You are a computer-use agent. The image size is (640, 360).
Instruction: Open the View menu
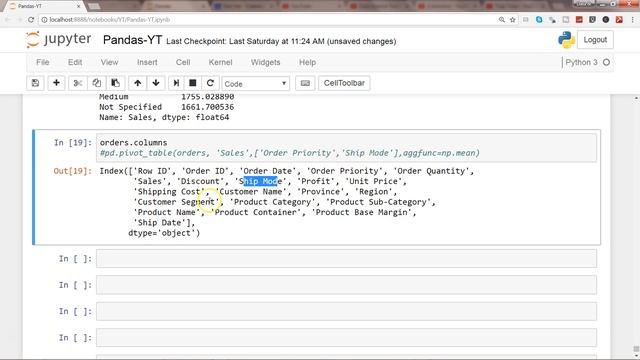[109, 62]
